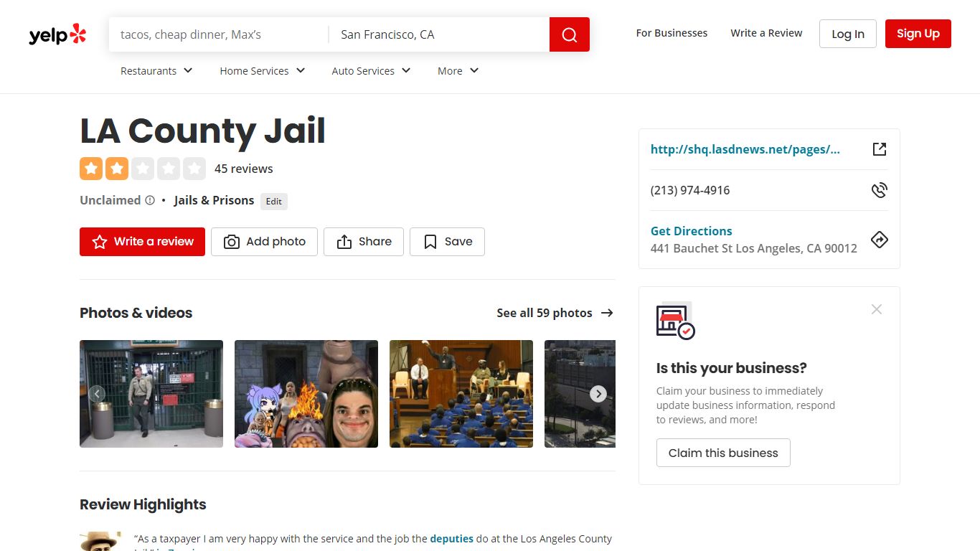Click the Sign Up button
The width and height of the screenshot is (980, 551).
(x=918, y=34)
